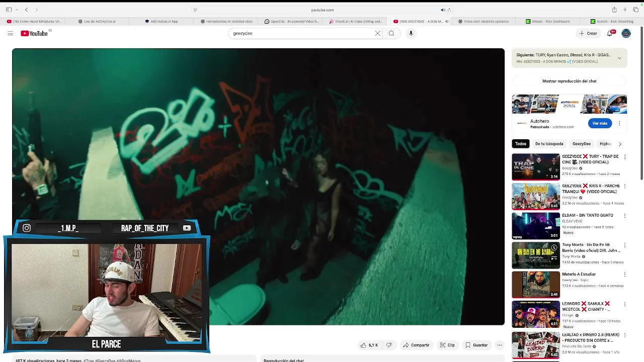Image resolution: width=644 pixels, height=362 pixels.
Task: Open options for PARCHE TRANQUI video
Action: [625, 186]
